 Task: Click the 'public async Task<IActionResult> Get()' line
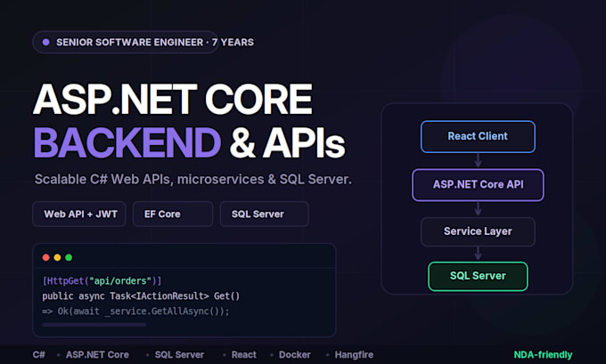tap(141, 296)
